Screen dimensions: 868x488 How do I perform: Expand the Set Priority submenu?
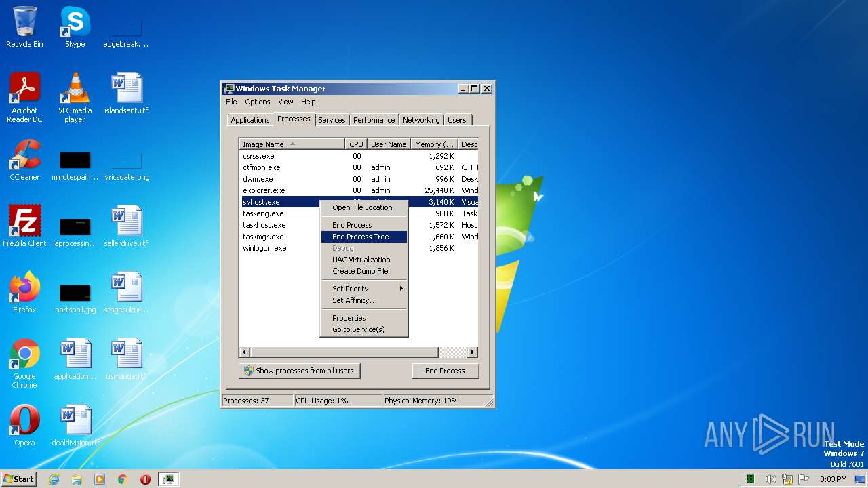[363, 289]
